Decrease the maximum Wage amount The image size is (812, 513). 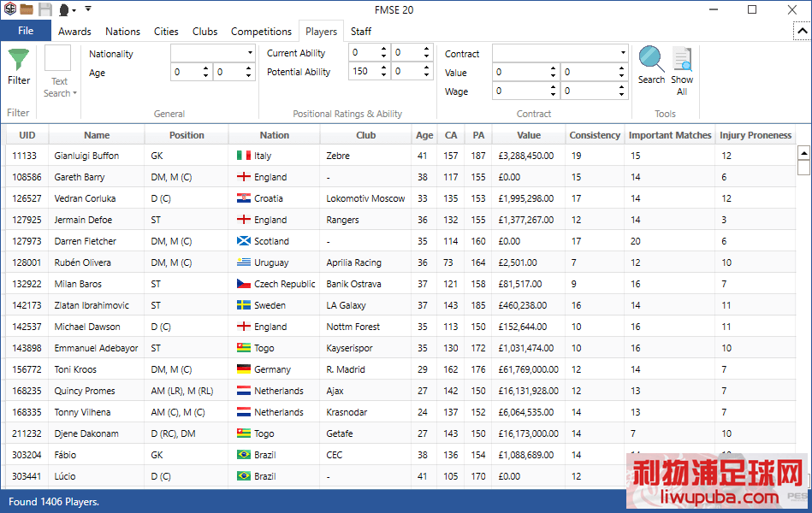(621, 94)
